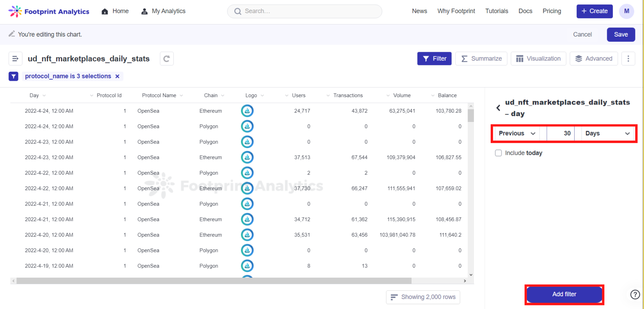This screenshot has height=309, width=644.
Task: Open the three-dot more options menu
Action: coord(628,59)
